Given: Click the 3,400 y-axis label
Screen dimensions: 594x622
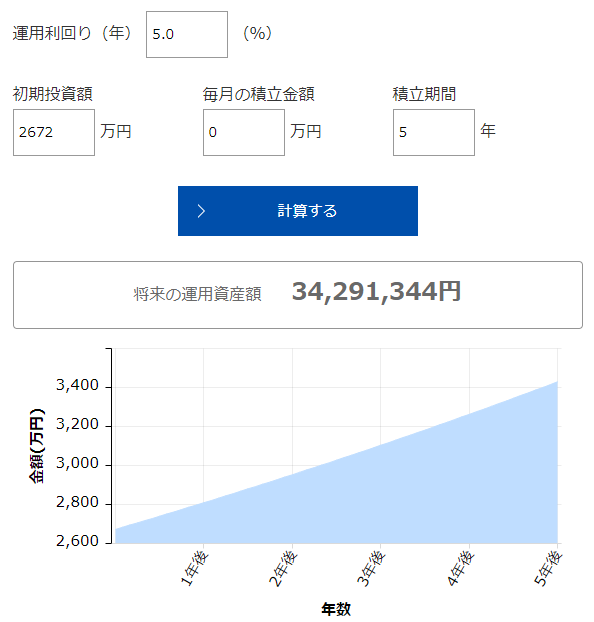Looking at the screenshot, I should click(x=77, y=385).
